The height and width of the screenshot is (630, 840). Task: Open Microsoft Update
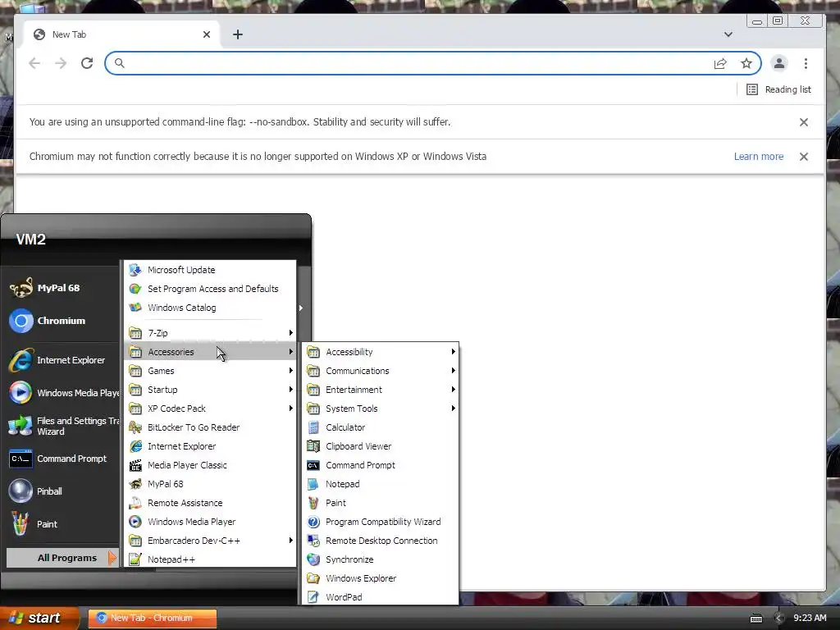(x=210, y=270)
